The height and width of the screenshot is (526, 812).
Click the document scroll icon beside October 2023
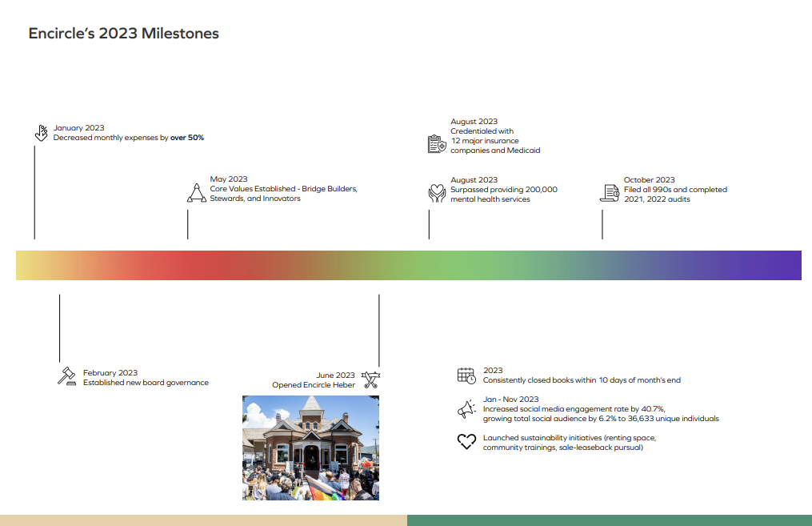tap(610, 193)
